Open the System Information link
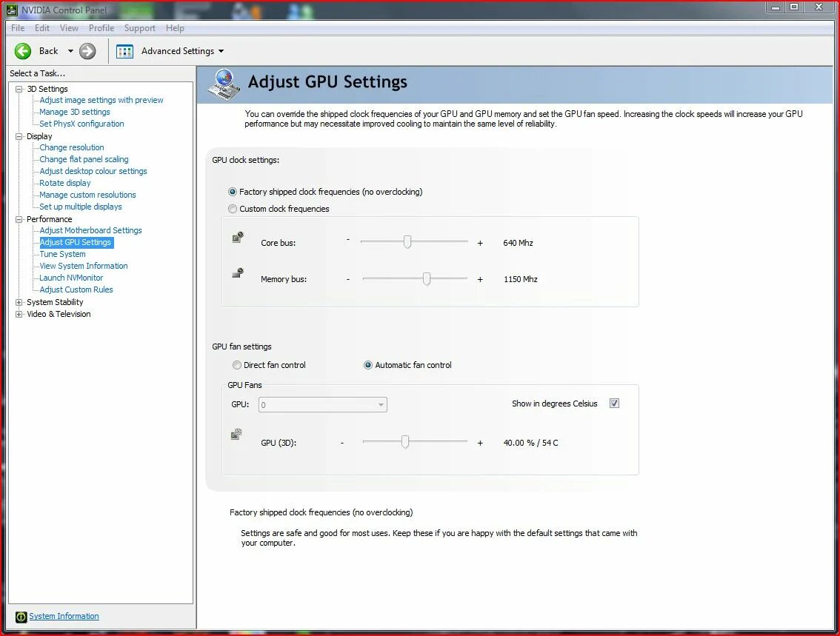The height and width of the screenshot is (636, 840). click(x=64, y=616)
